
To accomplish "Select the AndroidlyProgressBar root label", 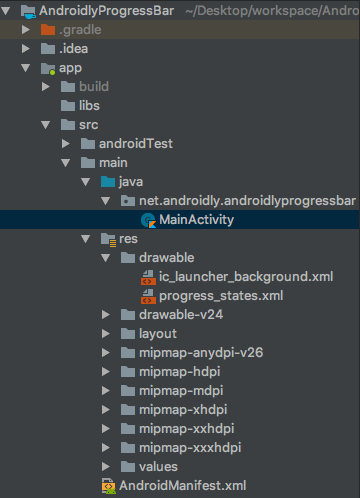I will click(x=107, y=11).
